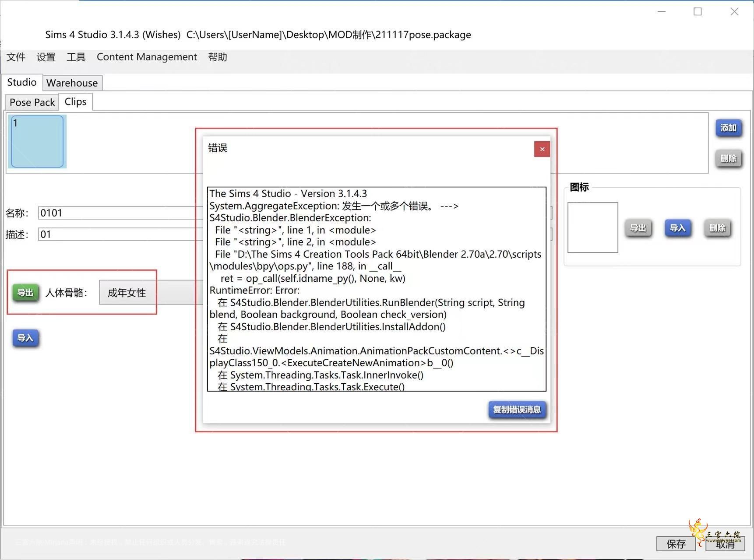The width and height of the screenshot is (754, 560).
Task: Click 导入 button in the 图标 panel
Action: [678, 228]
